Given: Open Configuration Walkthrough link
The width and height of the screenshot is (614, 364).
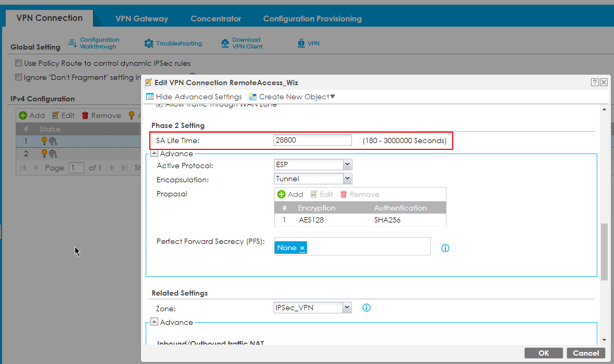Looking at the screenshot, I should pyautogui.click(x=99, y=43).
